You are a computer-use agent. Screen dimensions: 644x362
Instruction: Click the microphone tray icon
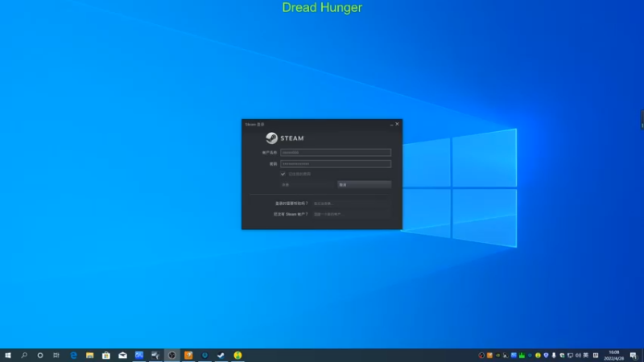[x=554, y=356]
